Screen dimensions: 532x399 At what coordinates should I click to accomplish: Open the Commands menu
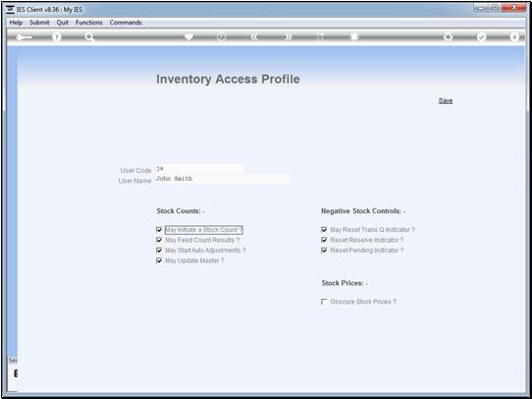[x=126, y=23]
